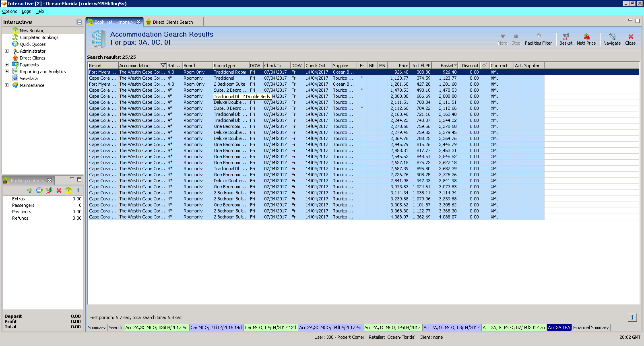Collapse the Interactive panel with minus button
Viewport: 644px width, 346px height.
(79, 22)
